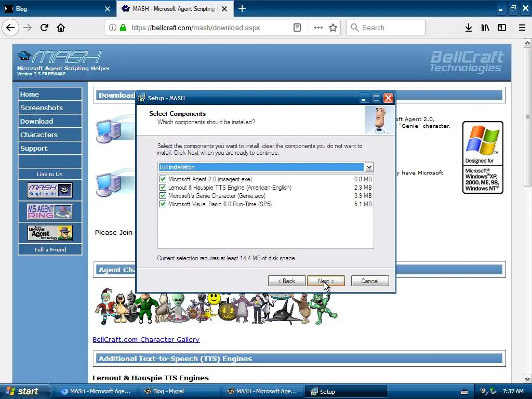Image resolution: width=532 pixels, height=399 pixels.
Task: Uncheck Lernout & Hauspie TTS Engine component
Action: click(x=163, y=187)
